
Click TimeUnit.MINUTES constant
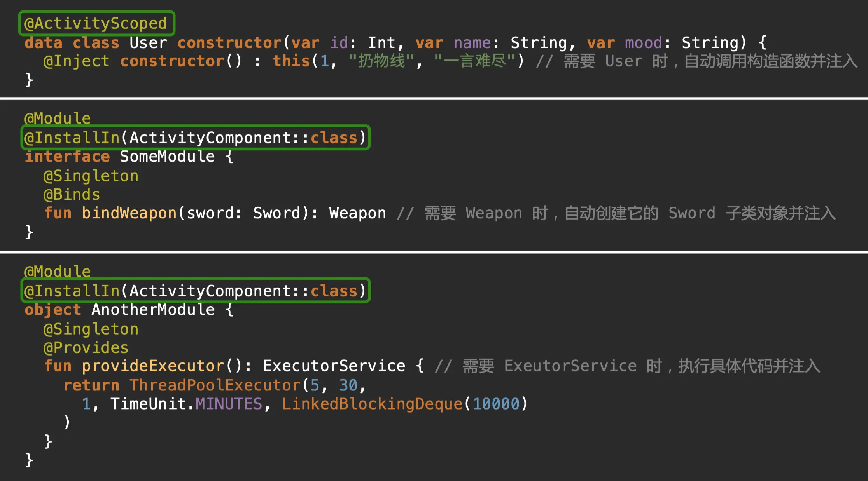click(186, 404)
